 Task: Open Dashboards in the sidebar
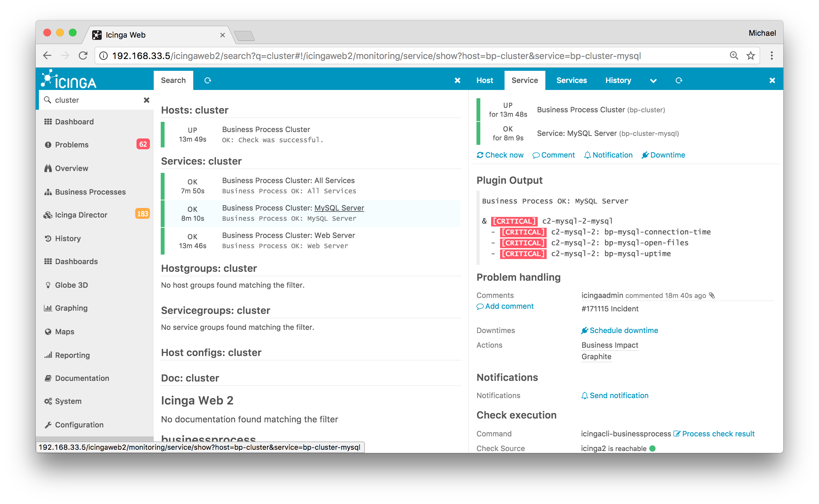tap(95, 261)
